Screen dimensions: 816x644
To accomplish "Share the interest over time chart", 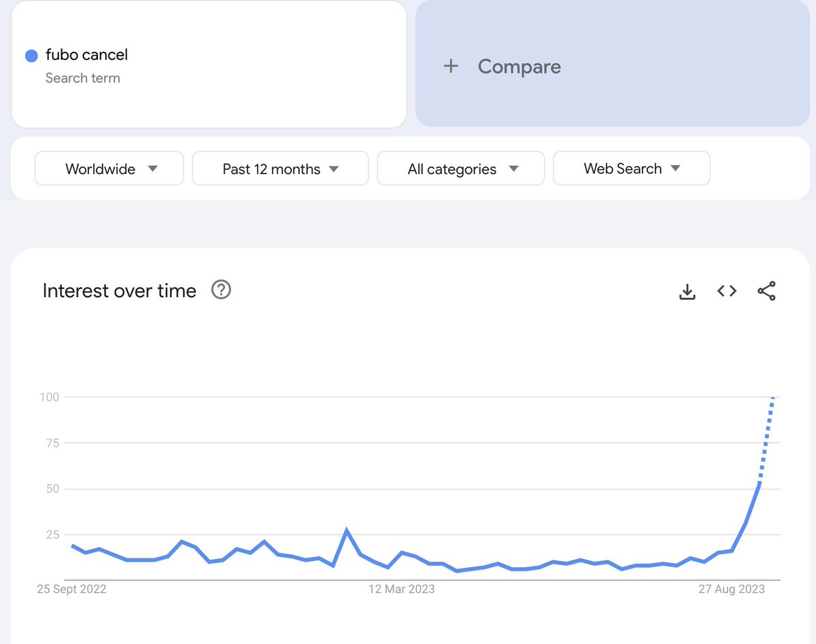I will (766, 291).
